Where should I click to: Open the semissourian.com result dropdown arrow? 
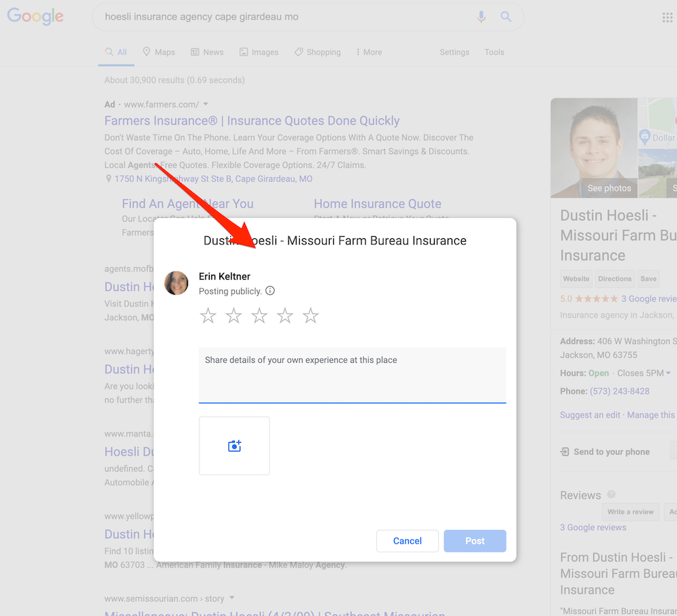click(x=232, y=598)
